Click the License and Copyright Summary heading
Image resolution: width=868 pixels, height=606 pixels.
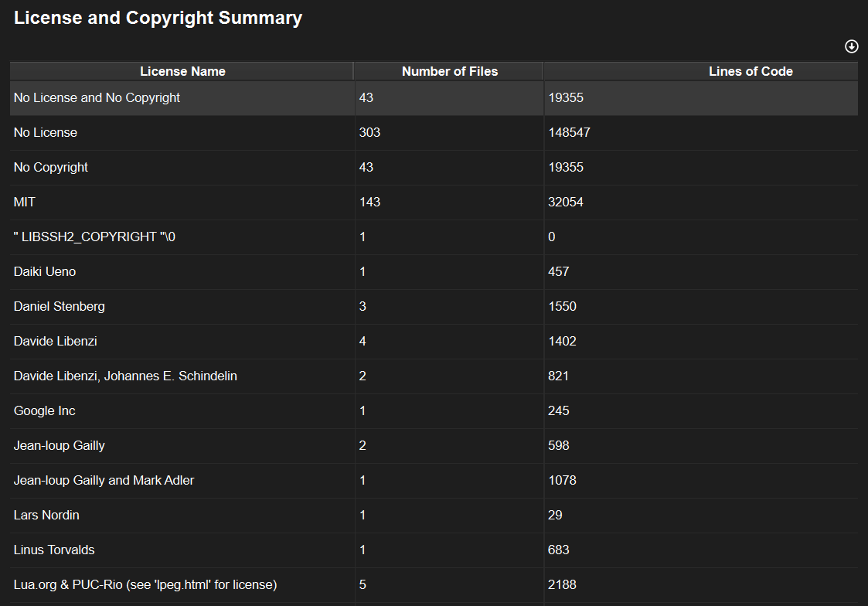[x=158, y=19]
